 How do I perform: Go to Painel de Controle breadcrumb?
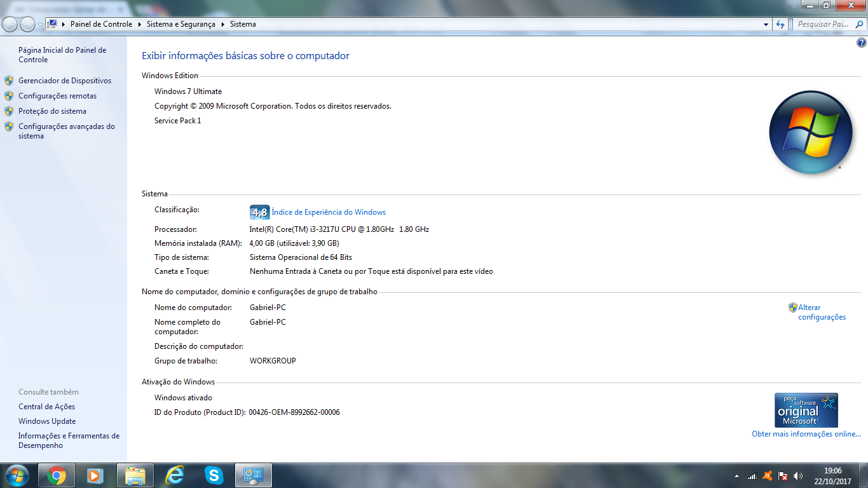[102, 24]
